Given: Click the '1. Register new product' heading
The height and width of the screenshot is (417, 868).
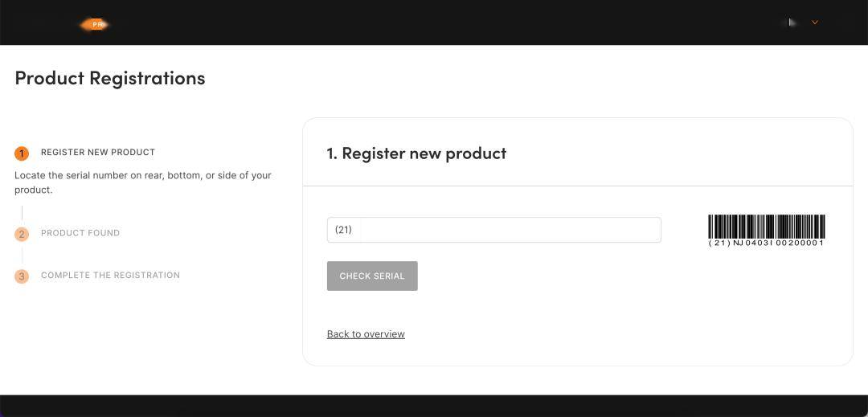Looking at the screenshot, I should pyautogui.click(x=416, y=153).
